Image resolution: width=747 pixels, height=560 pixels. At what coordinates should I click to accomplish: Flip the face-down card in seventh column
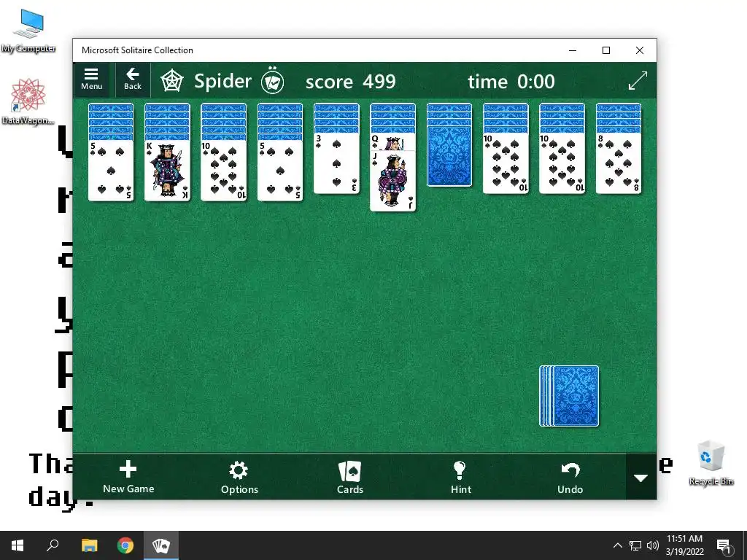[x=449, y=156]
